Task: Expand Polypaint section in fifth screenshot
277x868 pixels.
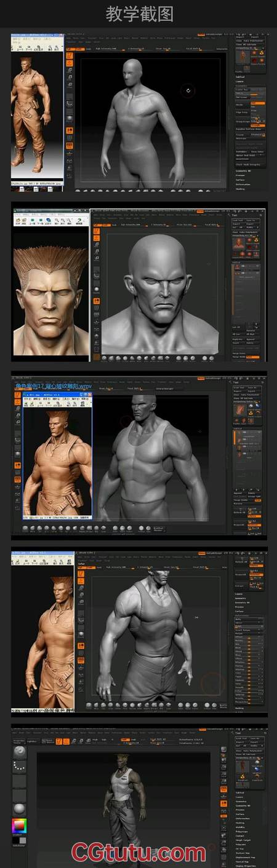Action: click(241, 845)
